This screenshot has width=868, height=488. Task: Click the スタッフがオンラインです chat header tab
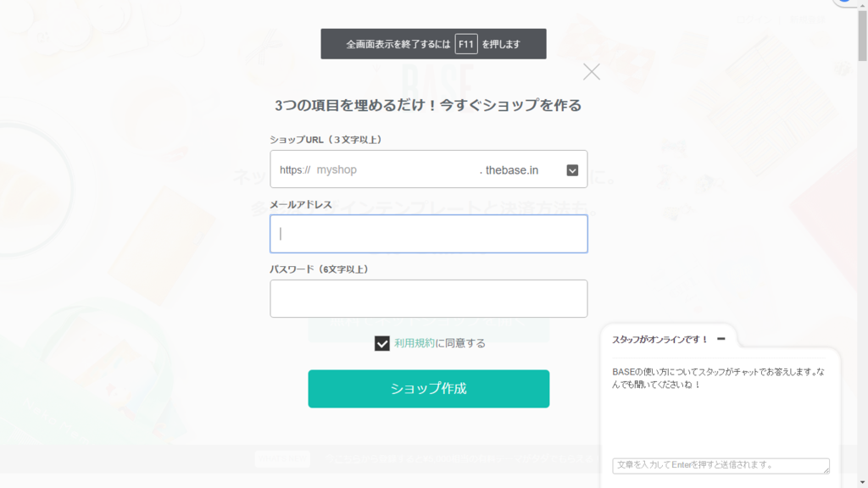(x=669, y=339)
